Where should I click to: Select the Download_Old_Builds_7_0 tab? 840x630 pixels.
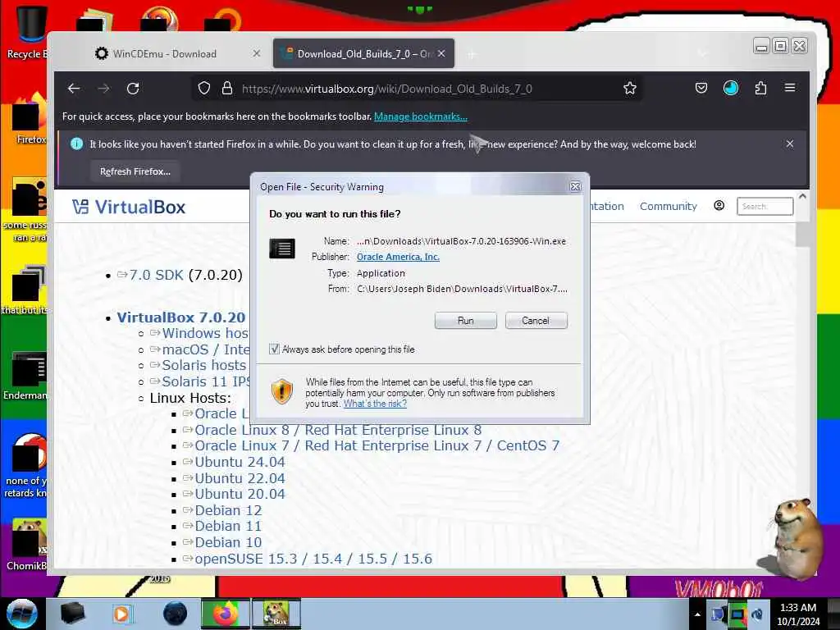[363, 53]
